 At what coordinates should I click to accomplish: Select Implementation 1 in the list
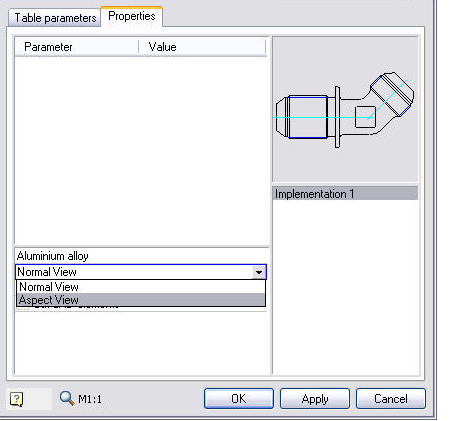tap(345, 194)
